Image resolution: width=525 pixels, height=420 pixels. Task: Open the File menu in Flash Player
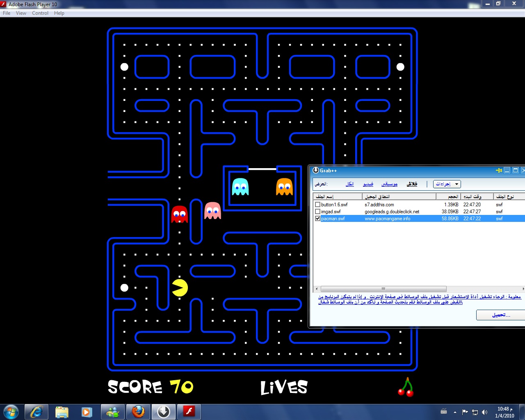7,13
